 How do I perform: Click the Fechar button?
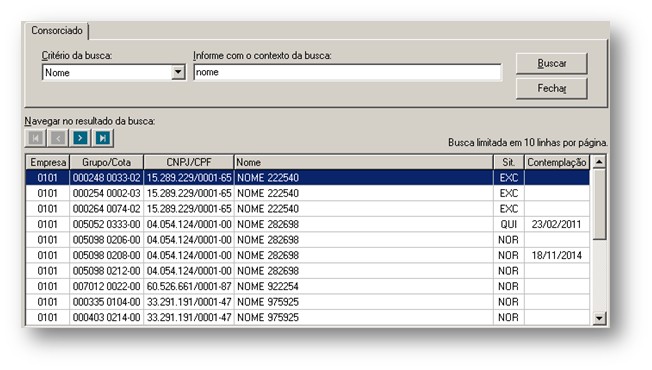pyautogui.click(x=551, y=88)
